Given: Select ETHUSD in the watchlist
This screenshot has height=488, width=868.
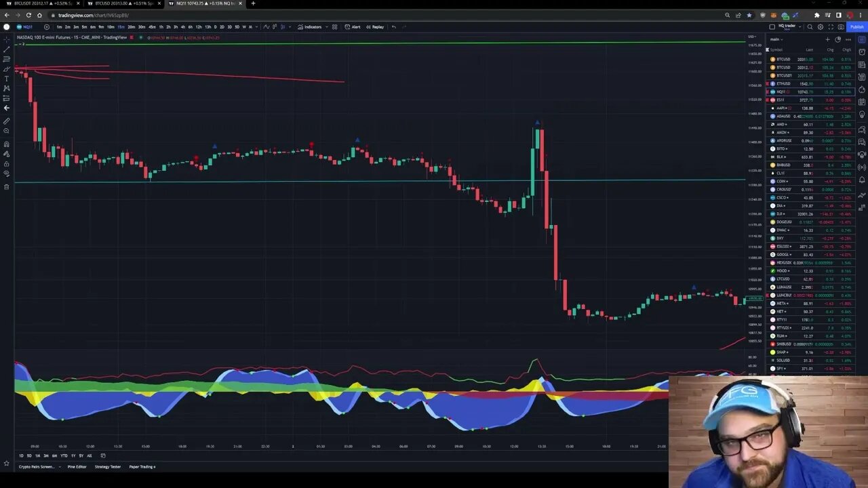Looking at the screenshot, I should tap(810, 83).
